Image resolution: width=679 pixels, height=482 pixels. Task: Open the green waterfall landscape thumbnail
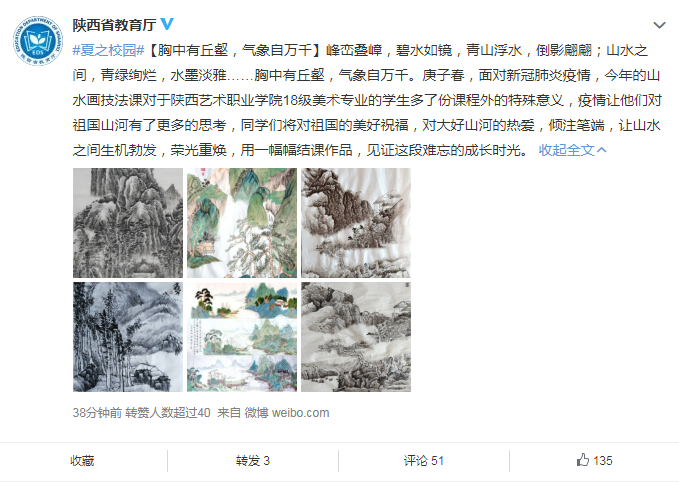[x=242, y=223]
